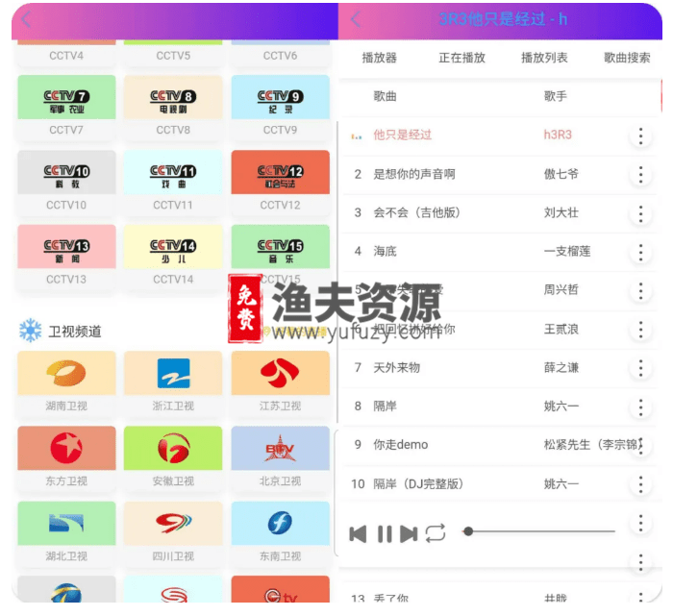Open more options for 是想你的声音啊
Image resolution: width=673 pixels, height=616 pixels.
tap(641, 175)
